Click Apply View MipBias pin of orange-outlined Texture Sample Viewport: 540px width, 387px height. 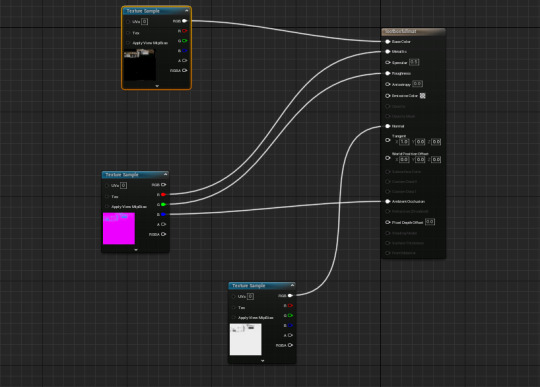pos(128,43)
